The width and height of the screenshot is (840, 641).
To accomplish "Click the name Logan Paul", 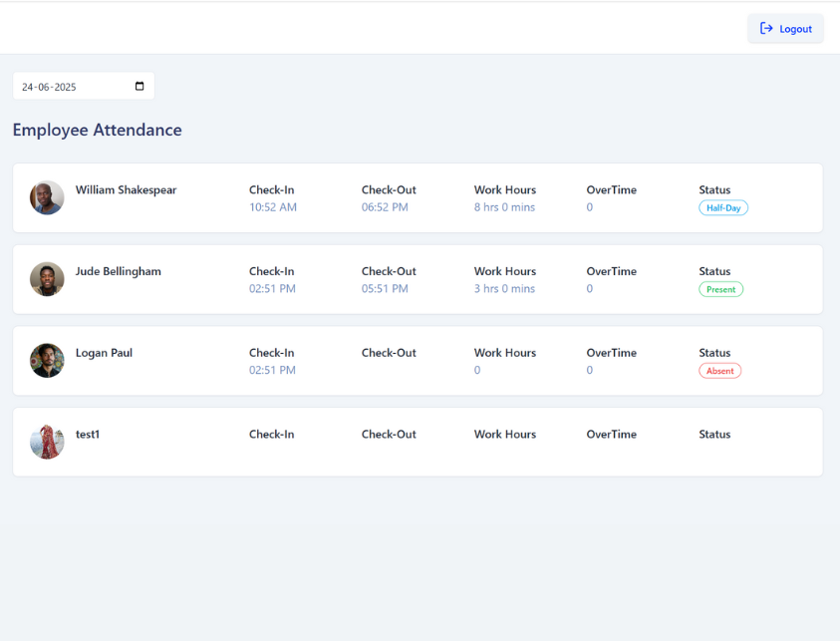I will 104,353.
